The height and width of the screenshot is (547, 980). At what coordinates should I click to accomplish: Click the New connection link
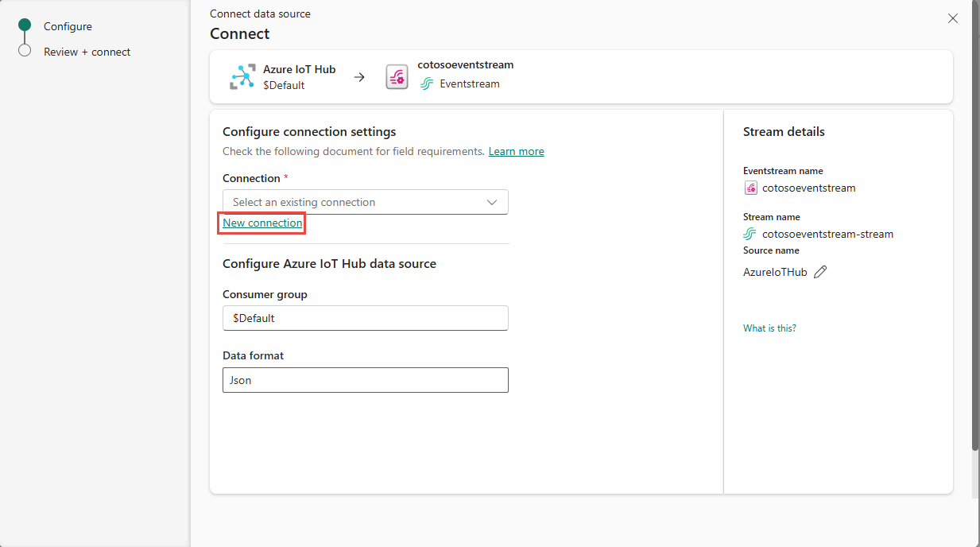(x=262, y=223)
